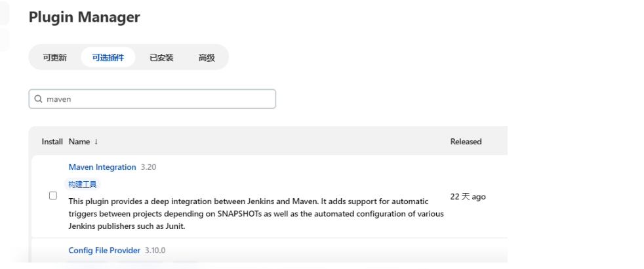Click the search magnifier icon

tap(38, 99)
